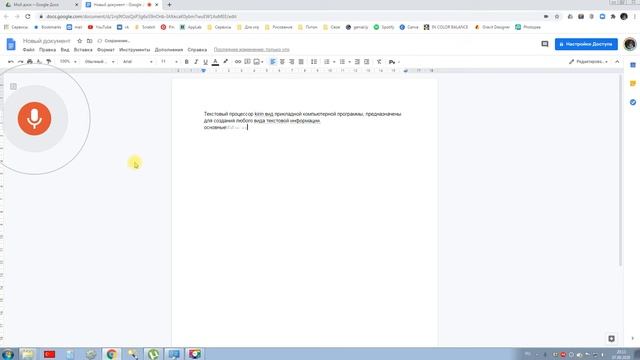Open the Файл menu
This screenshot has height=360, width=640.
[x=29, y=50]
